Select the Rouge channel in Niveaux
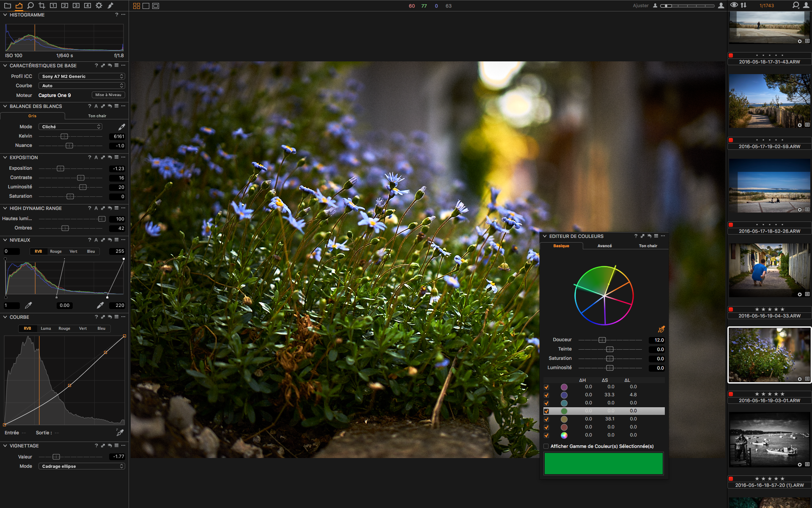The height and width of the screenshot is (508, 812). pos(56,251)
